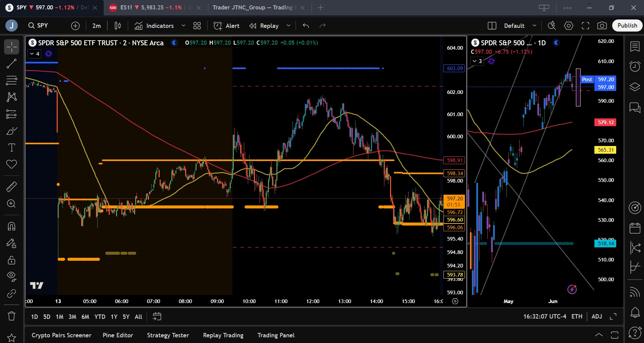Open the Pine Editor tab
This screenshot has height=343, width=644.
(x=118, y=335)
